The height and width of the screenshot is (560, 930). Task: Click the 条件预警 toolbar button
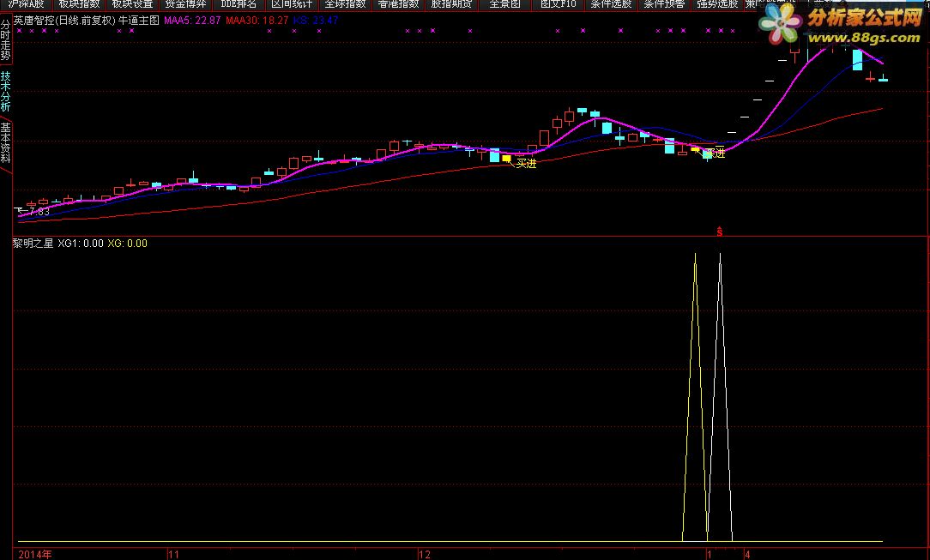point(664,4)
